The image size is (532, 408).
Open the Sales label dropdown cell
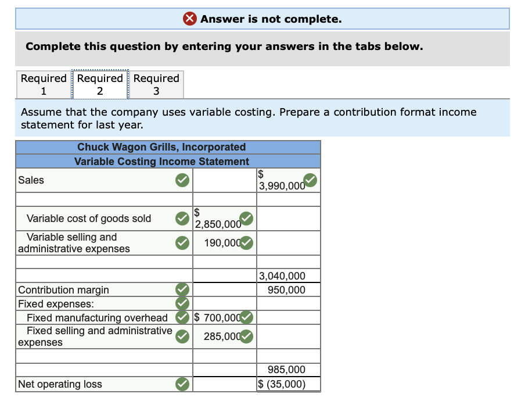(104, 180)
